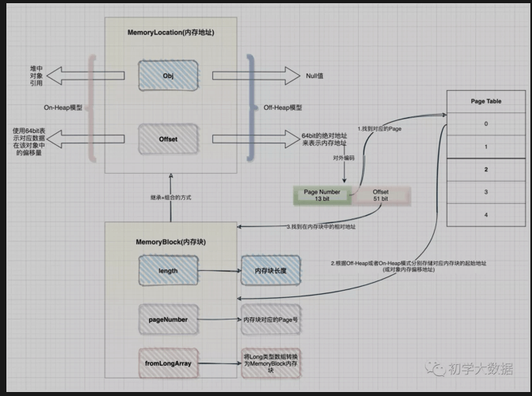
Task: Click the arrow from Offset to 64bit的绝对地址
Action: (256, 139)
